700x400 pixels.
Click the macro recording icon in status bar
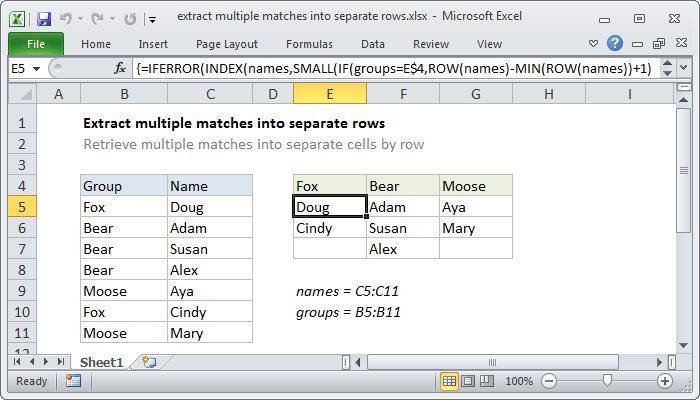[73, 381]
